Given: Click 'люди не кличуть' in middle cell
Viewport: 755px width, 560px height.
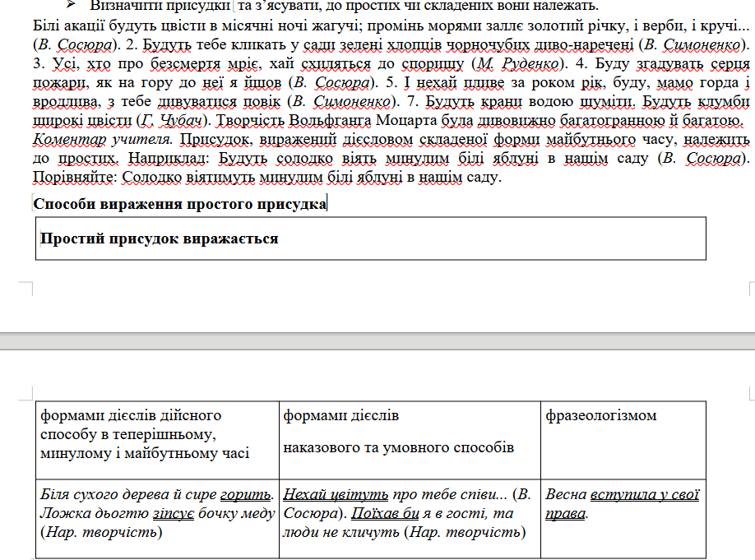Looking at the screenshot, I should pyautogui.click(x=341, y=532).
